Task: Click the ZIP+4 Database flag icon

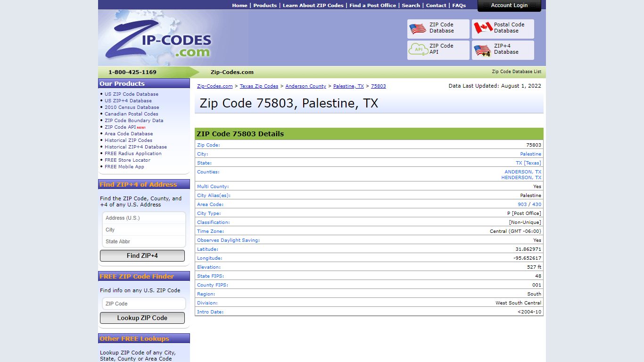Action: (x=482, y=50)
